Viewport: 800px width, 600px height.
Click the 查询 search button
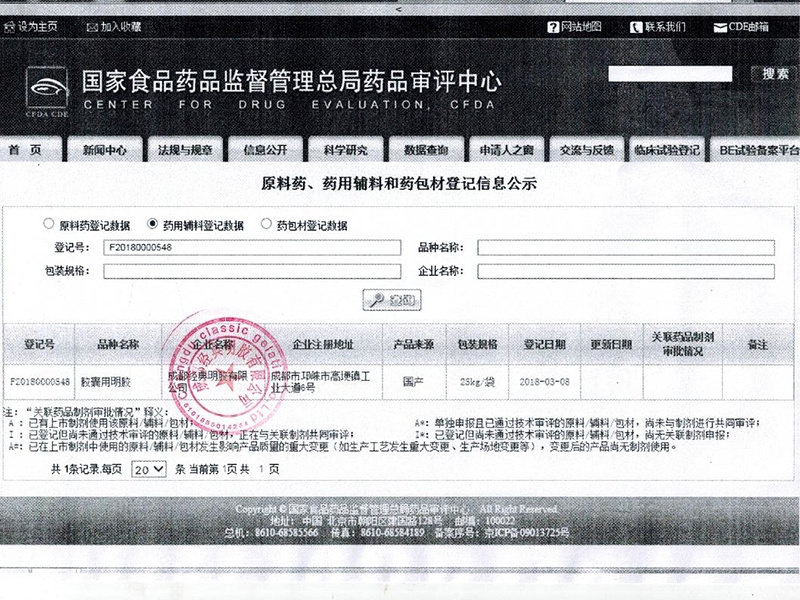(392, 300)
